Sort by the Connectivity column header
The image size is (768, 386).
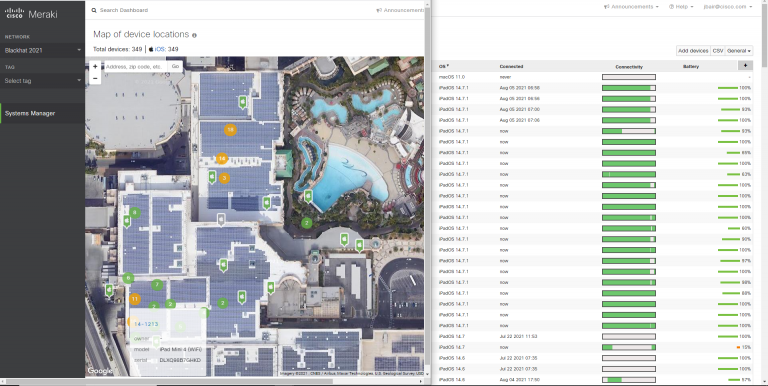point(629,67)
